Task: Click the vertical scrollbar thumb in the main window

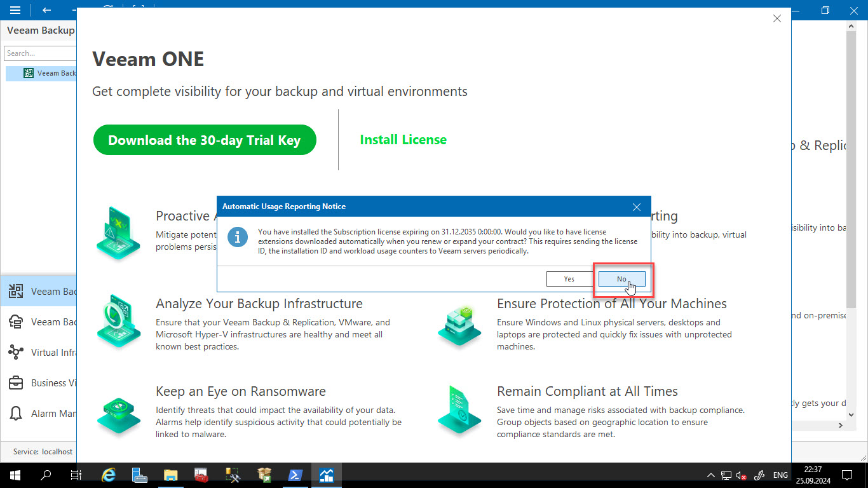Action: click(x=852, y=168)
